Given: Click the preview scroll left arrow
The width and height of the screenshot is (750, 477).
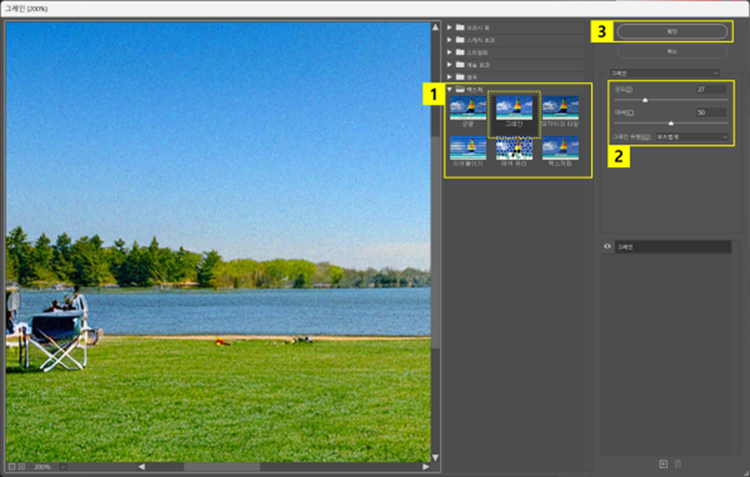Looking at the screenshot, I should [142, 466].
